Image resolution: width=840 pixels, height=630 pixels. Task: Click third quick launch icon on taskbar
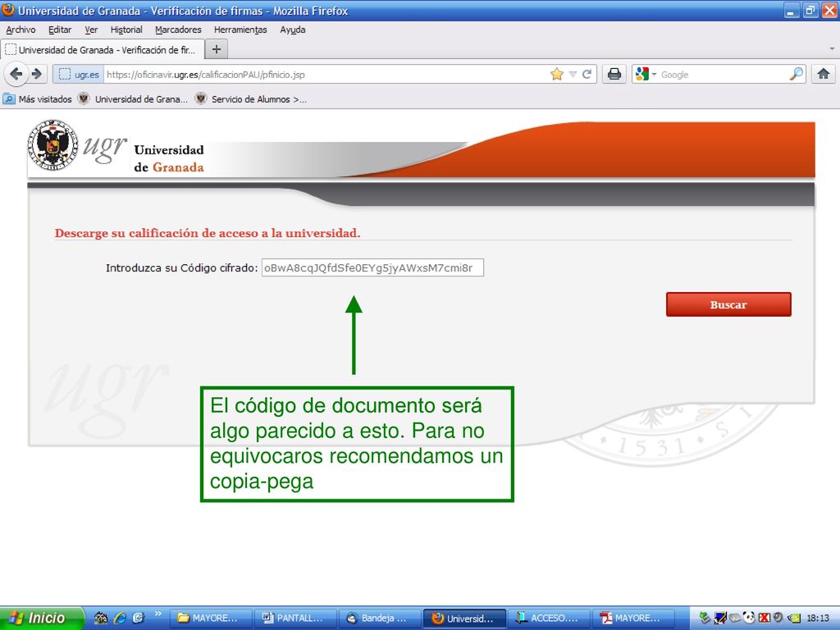coord(138,618)
